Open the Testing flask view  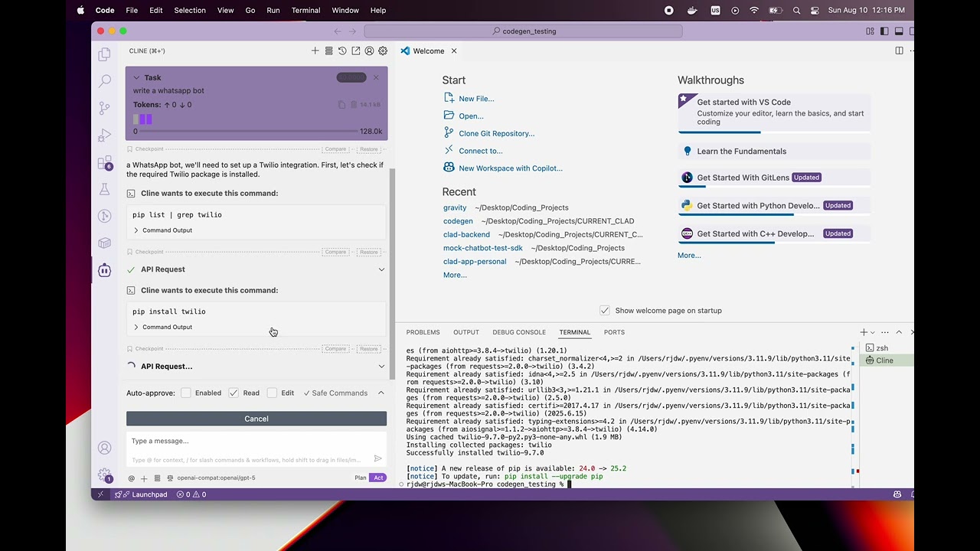(x=105, y=189)
